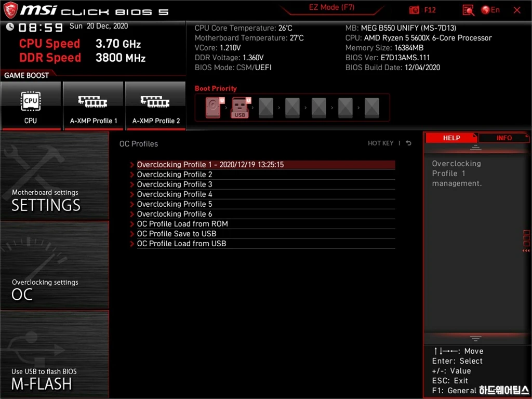Click the CPU Speed 3.70 GHz value
Screen dimensions: 532x399
pyautogui.click(x=118, y=44)
